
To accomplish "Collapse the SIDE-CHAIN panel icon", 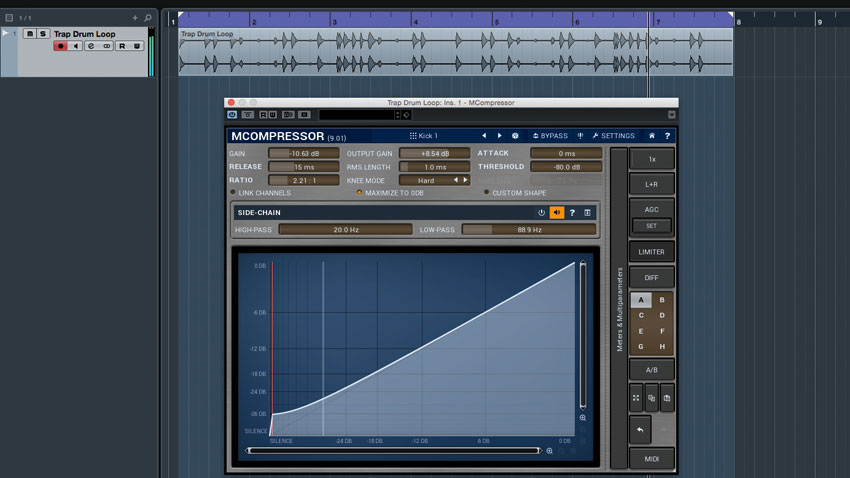I will [587, 213].
